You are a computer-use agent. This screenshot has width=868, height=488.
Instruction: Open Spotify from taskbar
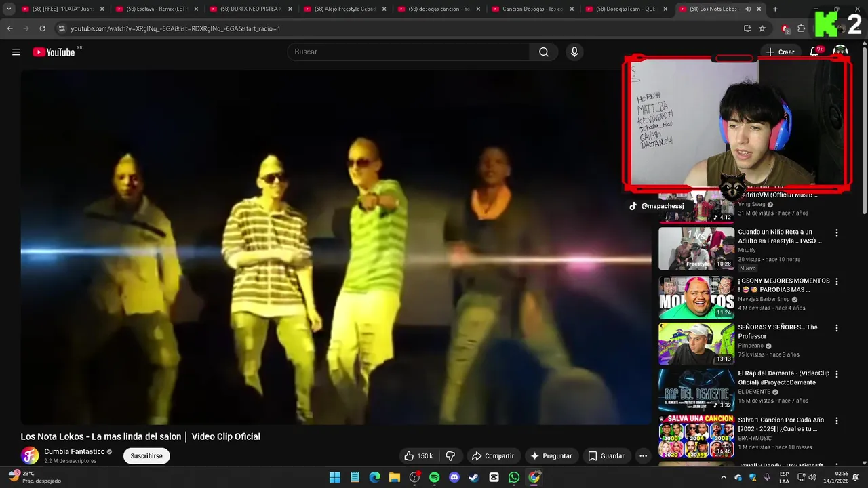(x=434, y=477)
